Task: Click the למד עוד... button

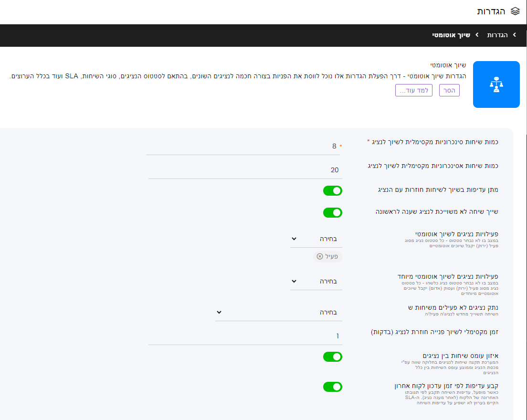Action: click(414, 90)
